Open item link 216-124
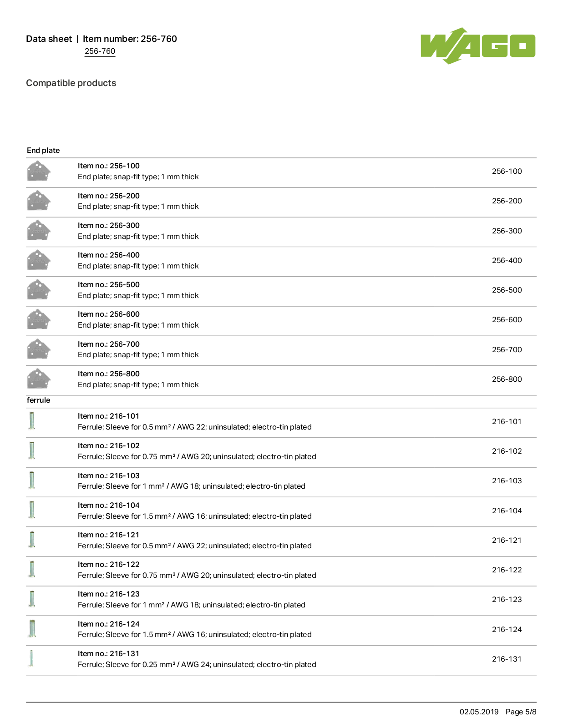 (x=507, y=630)
